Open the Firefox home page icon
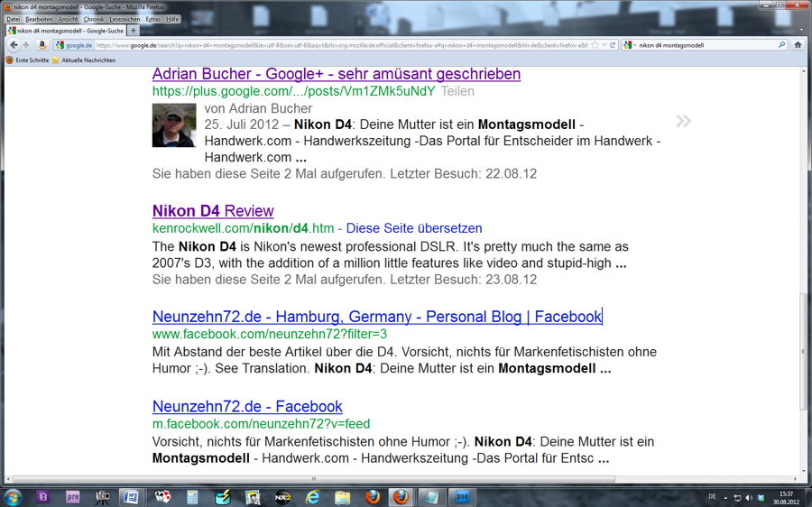This screenshot has width=812, height=507. (798, 45)
